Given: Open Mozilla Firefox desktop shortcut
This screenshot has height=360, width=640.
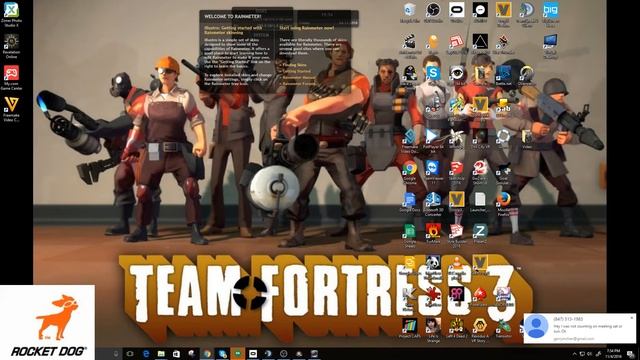Looking at the screenshot, I should (503, 204).
